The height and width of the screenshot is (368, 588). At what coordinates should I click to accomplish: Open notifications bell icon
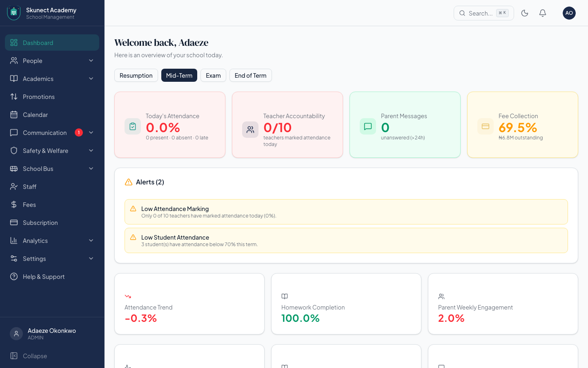click(543, 13)
